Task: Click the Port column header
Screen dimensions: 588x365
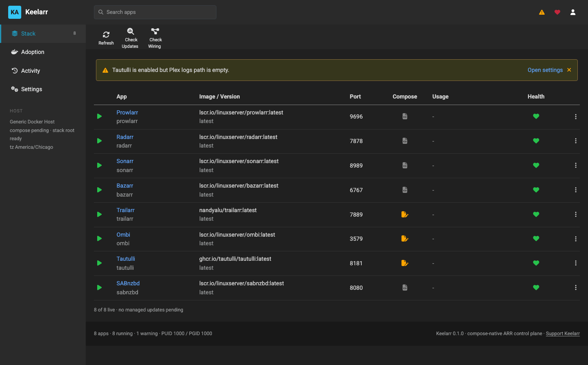Action: [355, 96]
